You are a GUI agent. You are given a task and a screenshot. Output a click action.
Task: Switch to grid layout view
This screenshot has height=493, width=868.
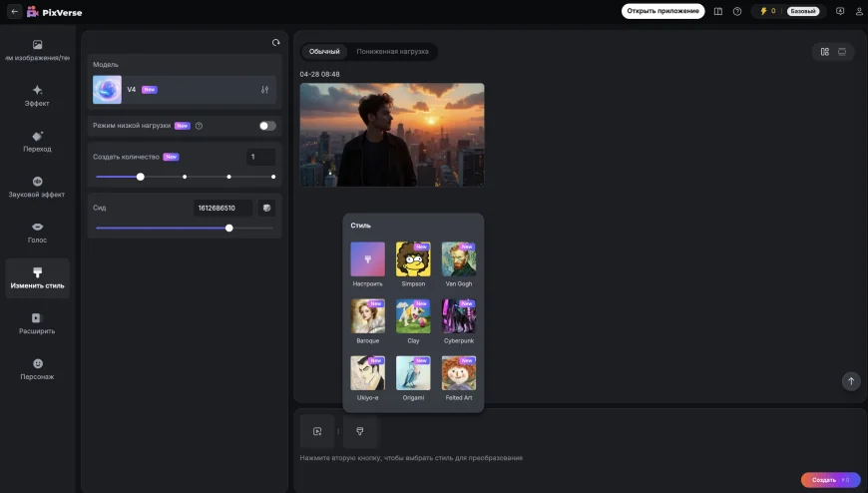coord(825,52)
